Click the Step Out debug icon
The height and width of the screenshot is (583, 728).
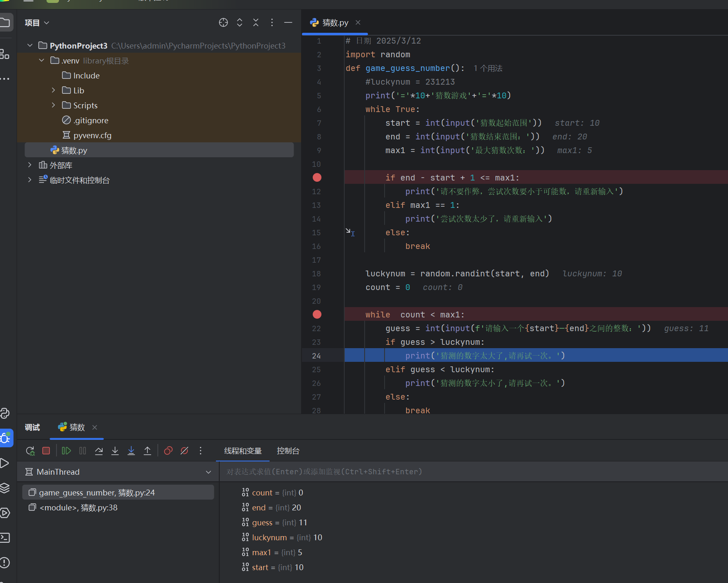[147, 451]
